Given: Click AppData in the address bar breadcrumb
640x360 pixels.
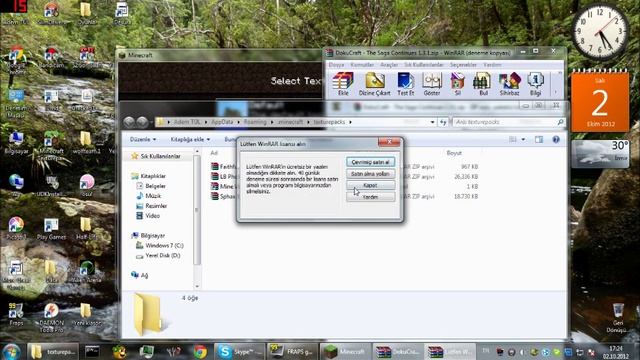Looking at the screenshot, I should (222, 122).
